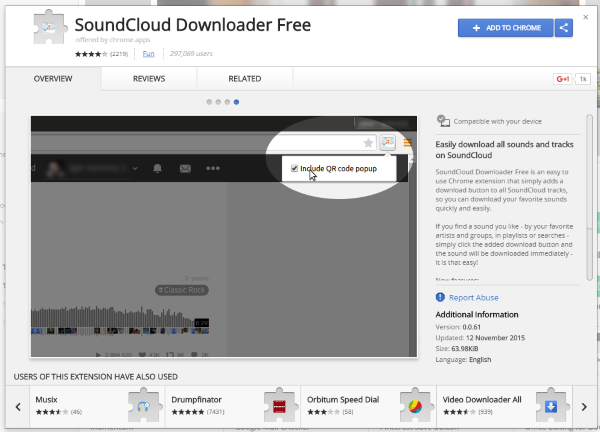Click the Drumpfinator red puzzle icon
The width and height of the screenshot is (600, 432).
(x=279, y=406)
